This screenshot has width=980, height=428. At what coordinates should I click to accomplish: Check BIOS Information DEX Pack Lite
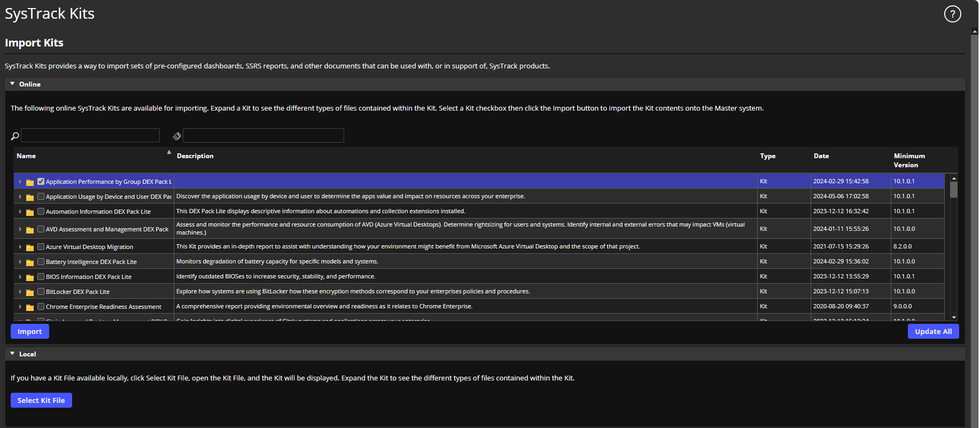[x=41, y=277]
